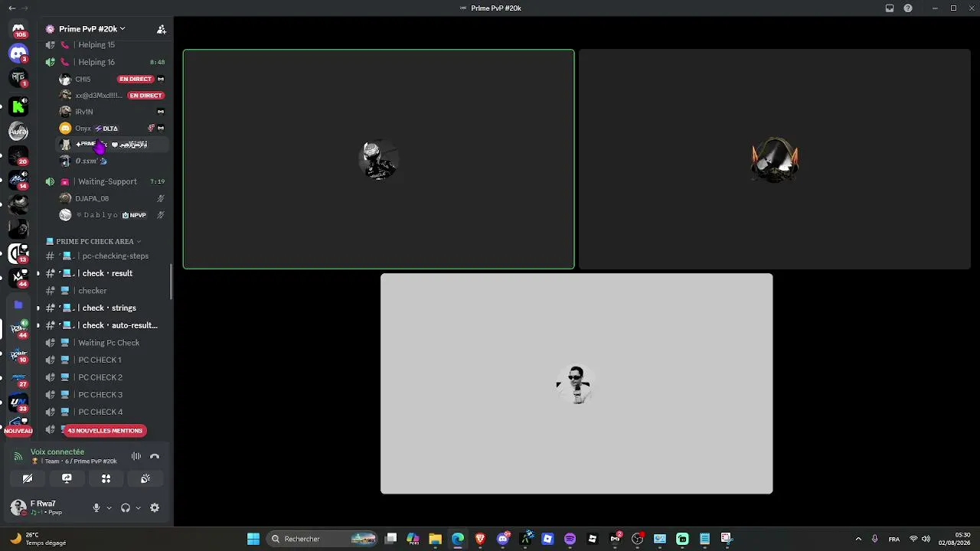Deafen headphones in user panel
980x551 pixels.
pos(126,507)
